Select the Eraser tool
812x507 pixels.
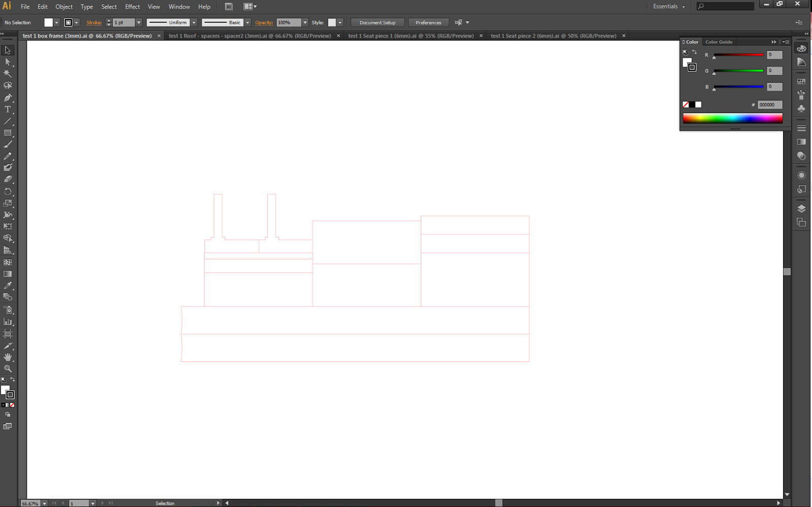8,179
